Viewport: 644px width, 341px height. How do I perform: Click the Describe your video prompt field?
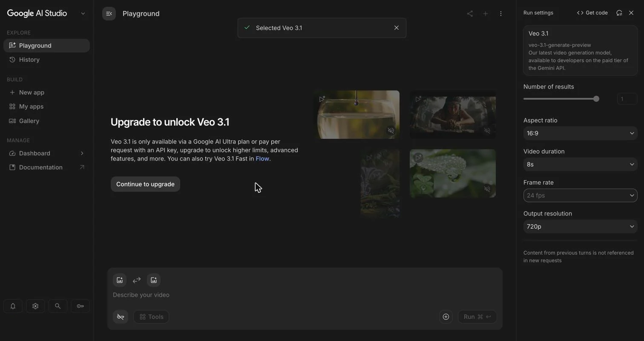(x=305, y=295)
